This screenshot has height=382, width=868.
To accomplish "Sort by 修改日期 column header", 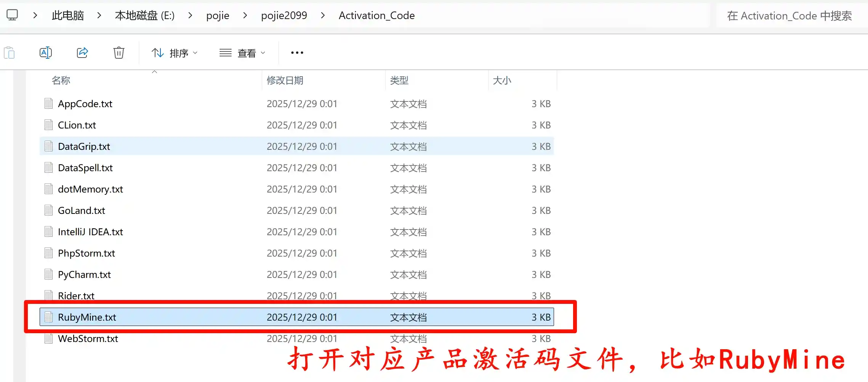I will [x=285, y=80].
